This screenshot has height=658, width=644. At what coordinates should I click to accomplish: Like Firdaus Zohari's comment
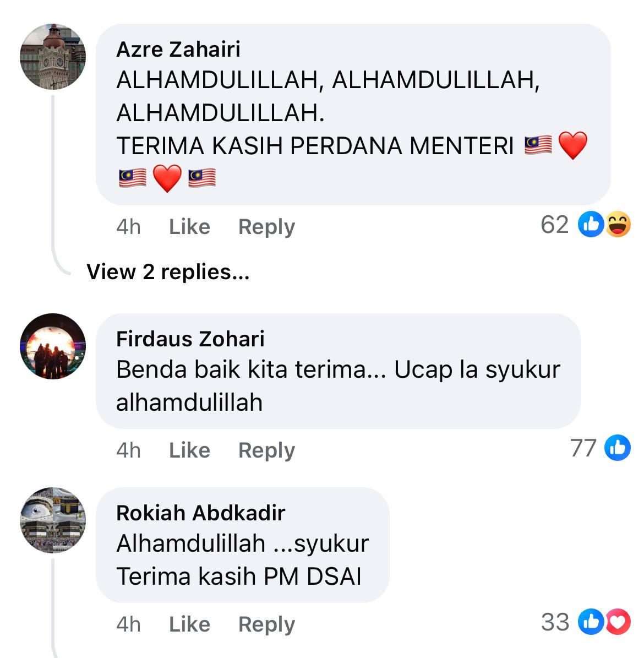pyautogui.click(x=190, y=450)
